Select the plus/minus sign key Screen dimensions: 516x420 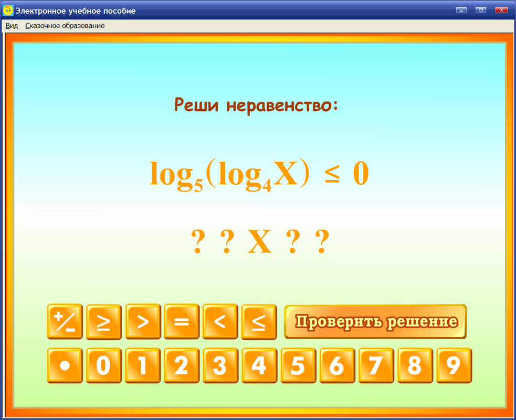coord(65,322)
